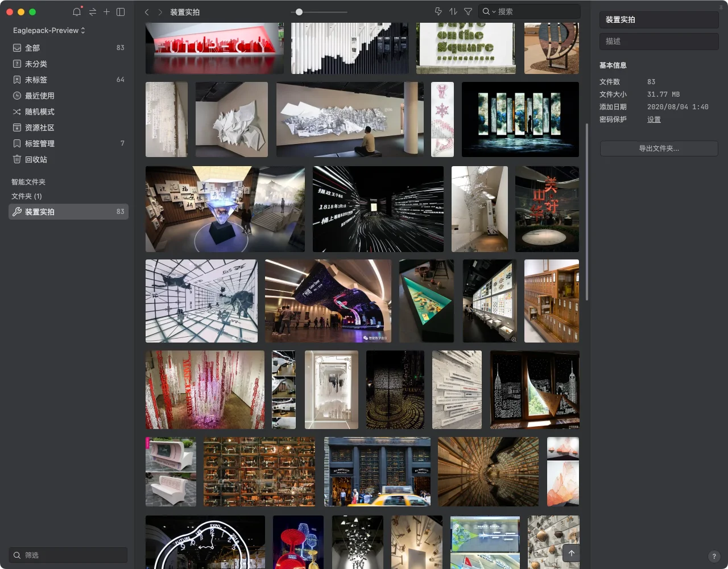This screenshot has width=728, height=569.
Task: Go back with left chevron
Action: click(x=147, y=12)
